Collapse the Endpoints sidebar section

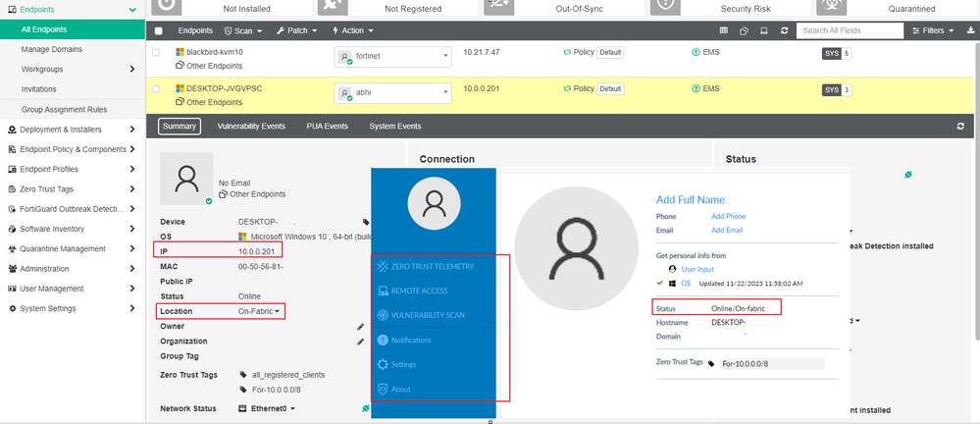point(131,10)
